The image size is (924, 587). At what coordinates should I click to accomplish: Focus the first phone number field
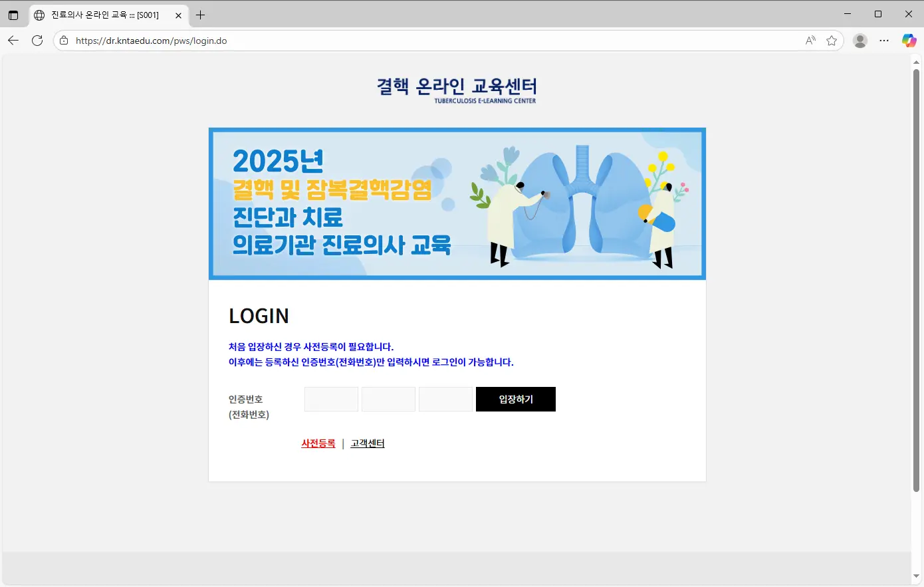click(x=331, y=399)
